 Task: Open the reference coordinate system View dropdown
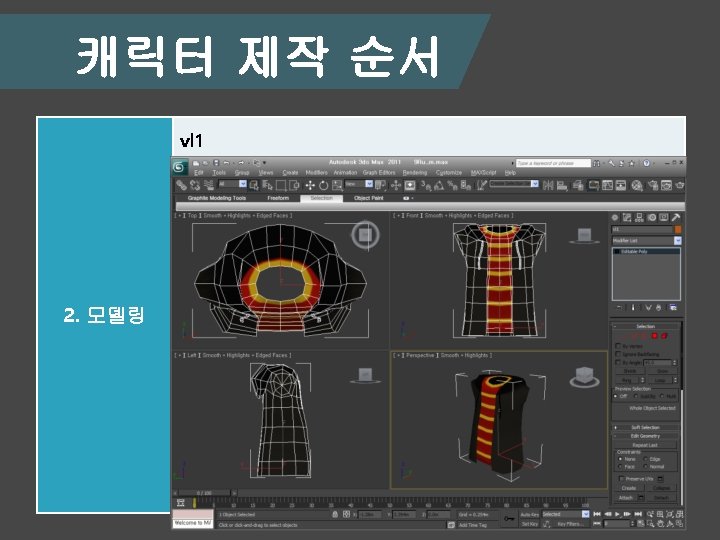359,184
